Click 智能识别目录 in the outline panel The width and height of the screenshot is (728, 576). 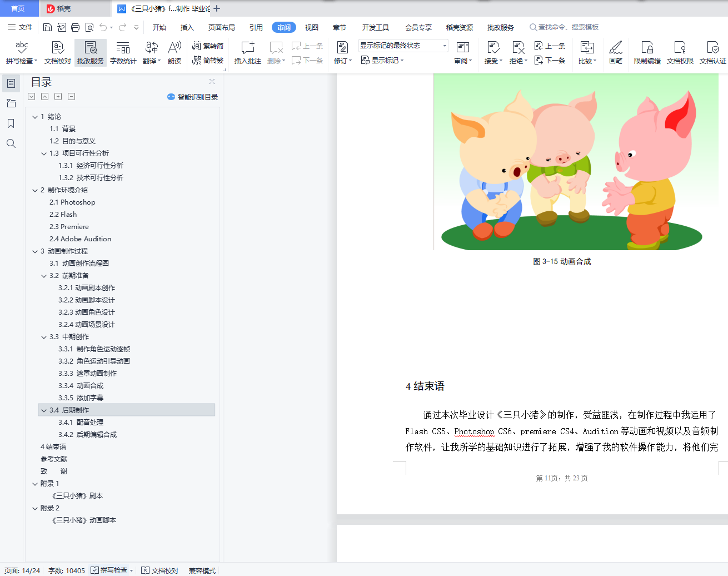tap(193, 97)
